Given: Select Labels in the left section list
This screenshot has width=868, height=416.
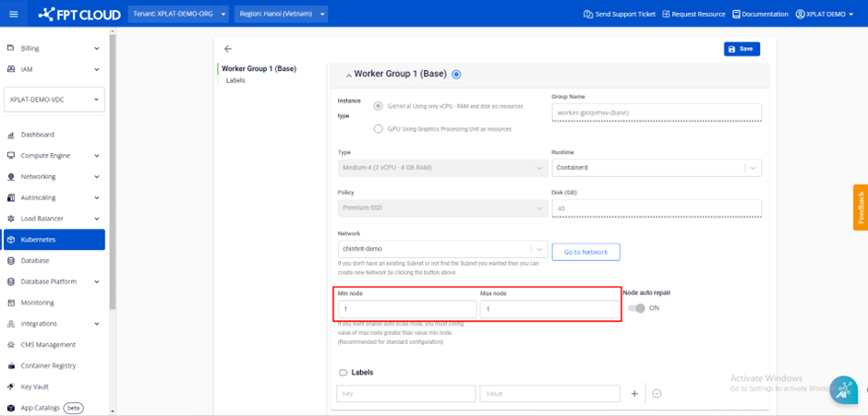Looking at the screenshot, I should 235,81.
